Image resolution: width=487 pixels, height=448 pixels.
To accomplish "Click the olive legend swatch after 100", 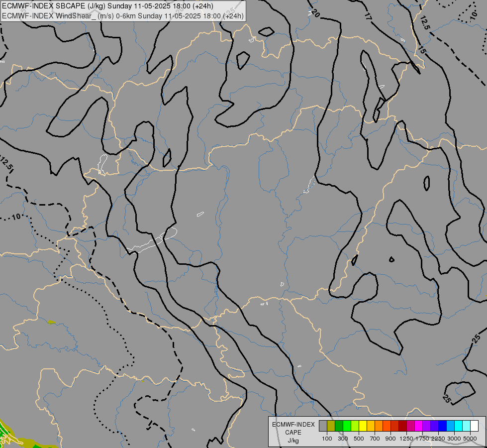I will click(x=331, y=426).
